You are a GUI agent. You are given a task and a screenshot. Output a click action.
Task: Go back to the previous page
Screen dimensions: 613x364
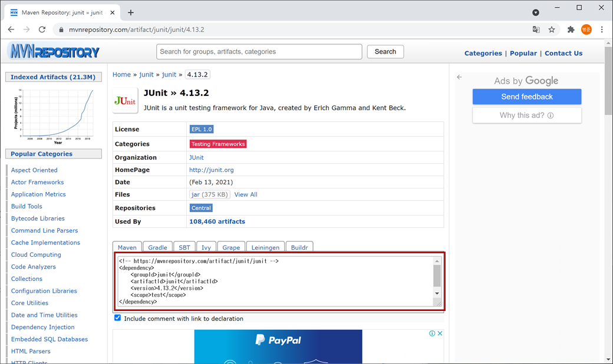[11, 29]
